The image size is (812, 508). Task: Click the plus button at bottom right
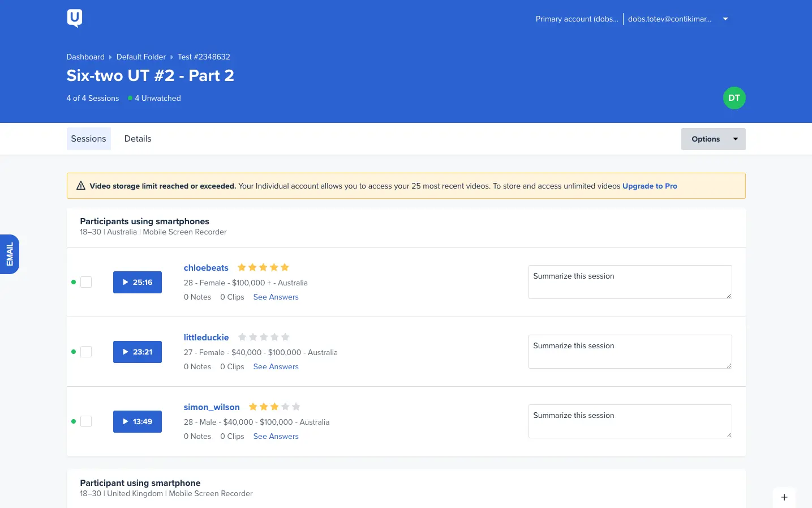point(784,497)
